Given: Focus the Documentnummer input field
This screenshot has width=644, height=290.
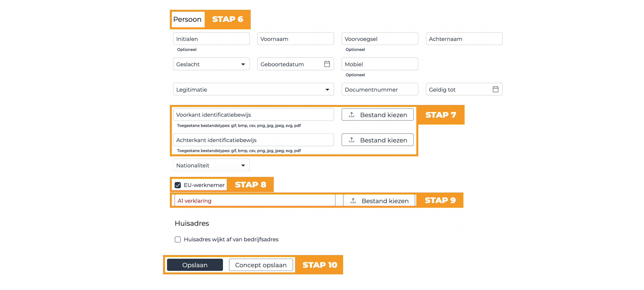Looking at the screenshot, I should click(380, 89).
